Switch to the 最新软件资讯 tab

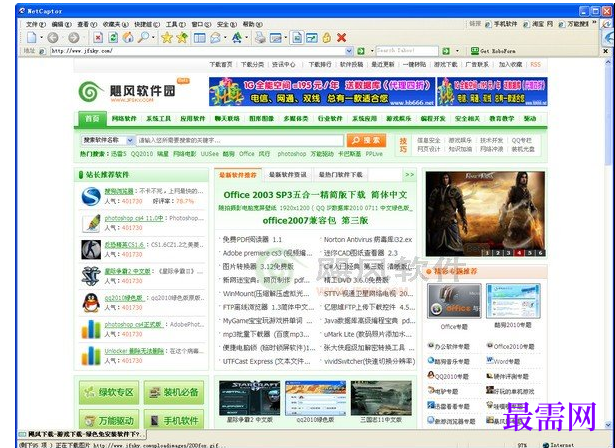tap(287, 175)
